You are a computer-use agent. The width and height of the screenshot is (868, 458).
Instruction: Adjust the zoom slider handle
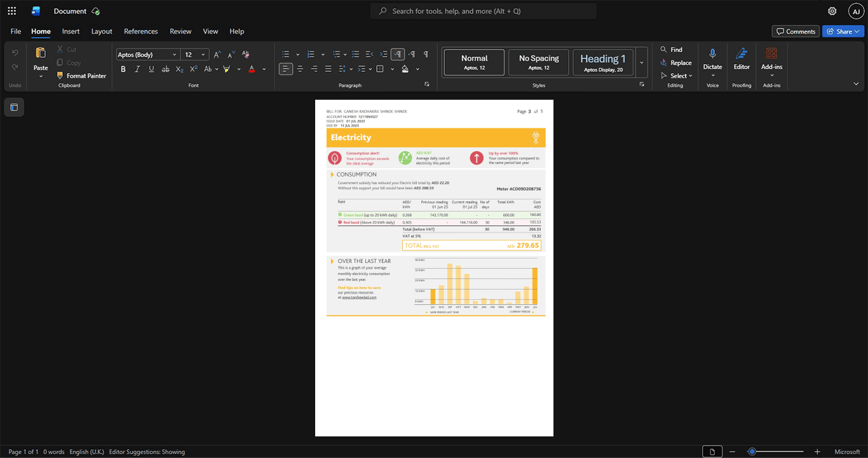pyautogui.click(x=752, y=452)
